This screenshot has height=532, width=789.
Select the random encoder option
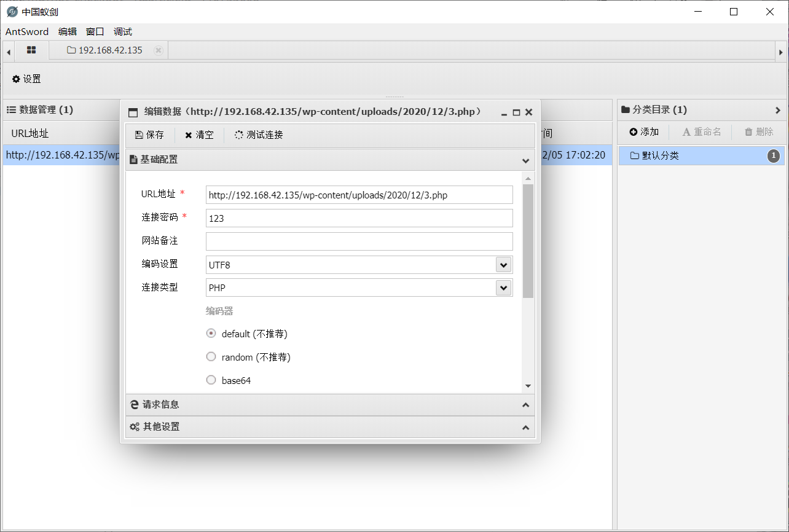211,356
